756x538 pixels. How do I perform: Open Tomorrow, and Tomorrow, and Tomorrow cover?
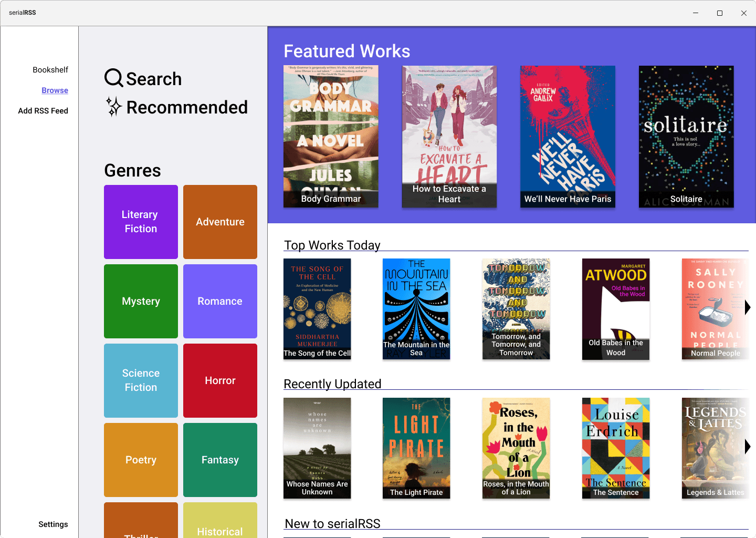tap(516, 309)
